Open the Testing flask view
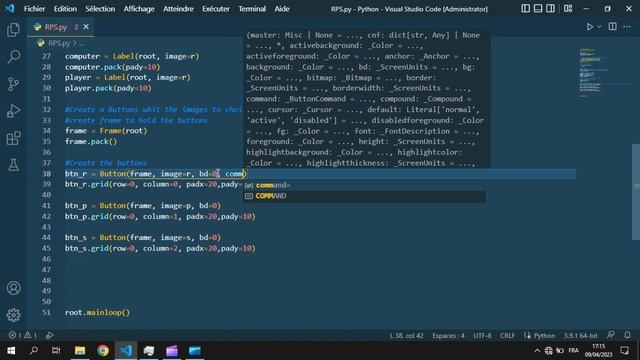Viewport: 640px width, 360px height. (x=13, y=165)
